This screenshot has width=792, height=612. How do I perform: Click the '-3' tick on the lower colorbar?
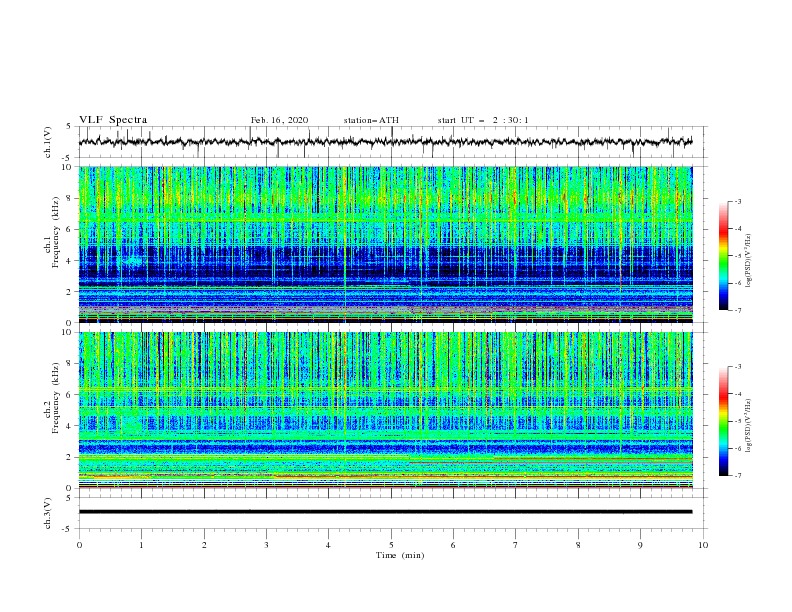737,367
